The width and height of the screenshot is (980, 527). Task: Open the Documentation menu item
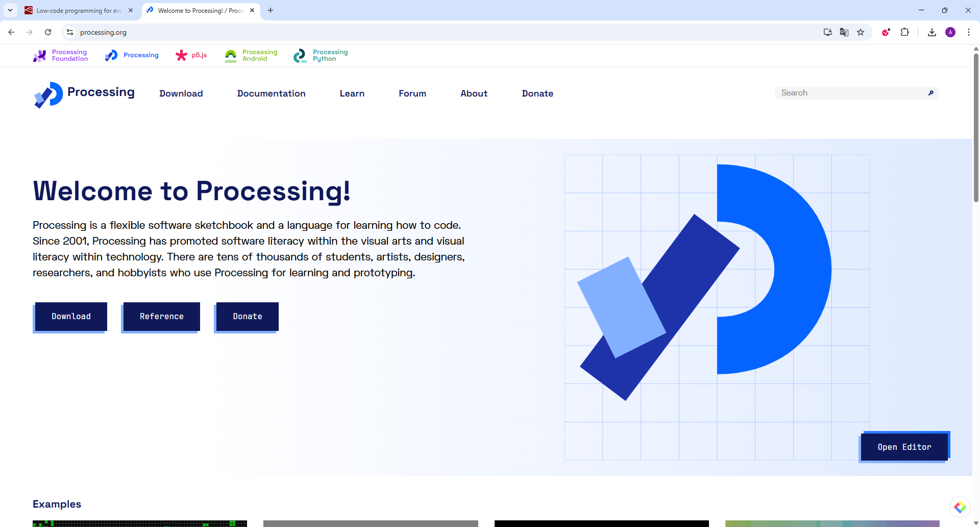[x=272, y=93]
